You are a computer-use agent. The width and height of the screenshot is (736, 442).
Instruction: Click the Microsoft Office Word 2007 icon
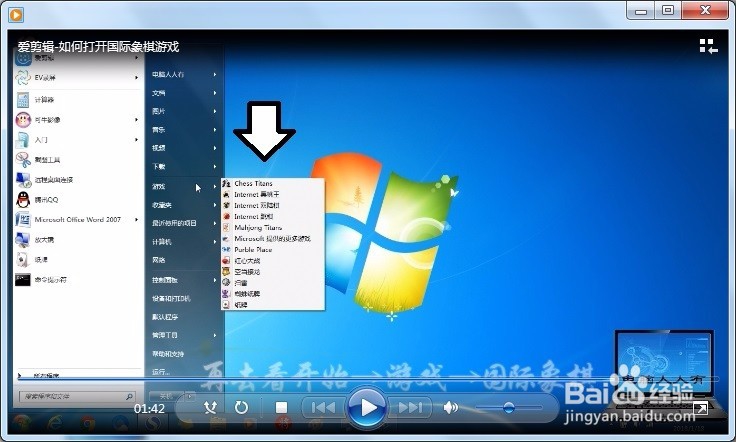click(x=23, y=220)
